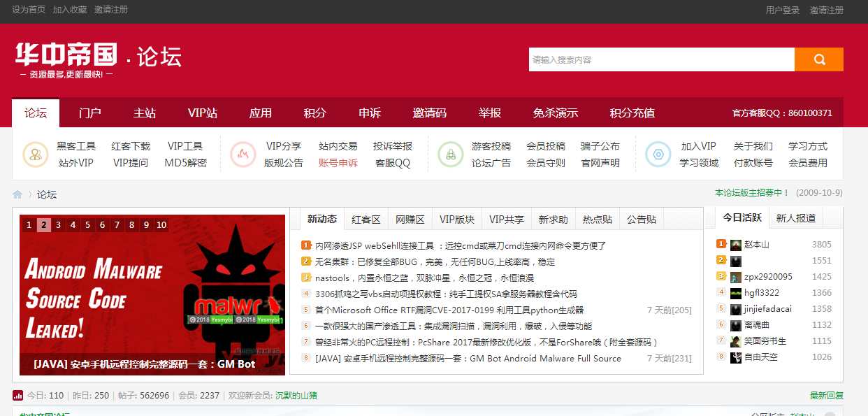Open the PcShare 2017 post link
The image size is (868, 416).
(x=486, y=342)
